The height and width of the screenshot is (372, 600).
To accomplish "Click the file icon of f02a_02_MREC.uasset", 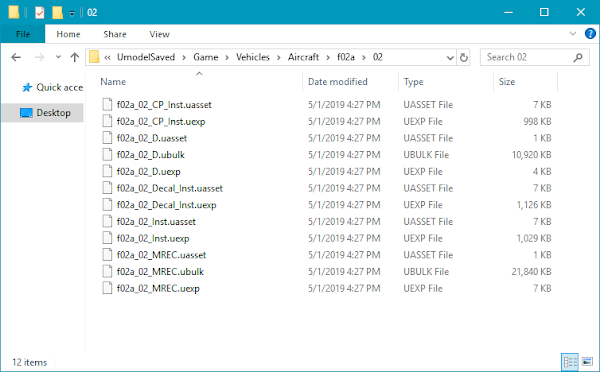I will (107, 255).
